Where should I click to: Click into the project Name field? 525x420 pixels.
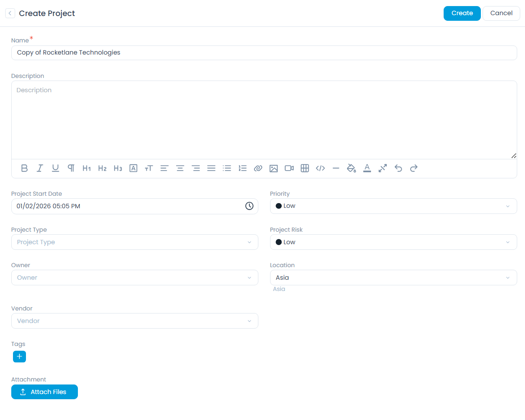(x=264, y=52)
